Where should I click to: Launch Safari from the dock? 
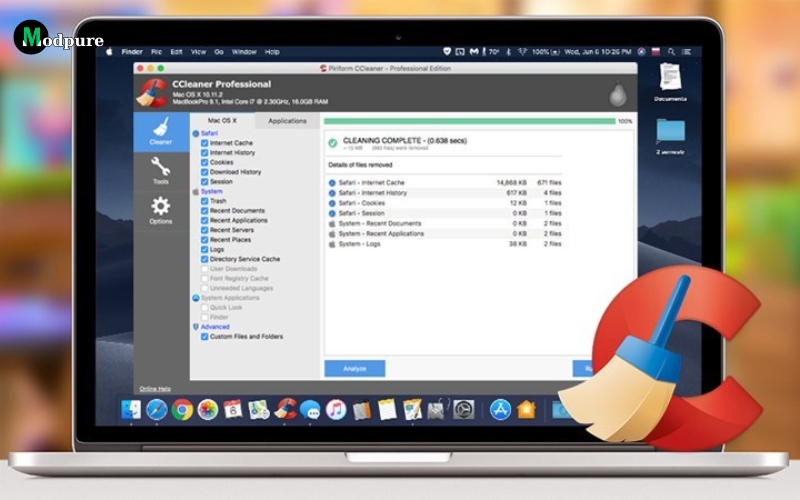156,409
